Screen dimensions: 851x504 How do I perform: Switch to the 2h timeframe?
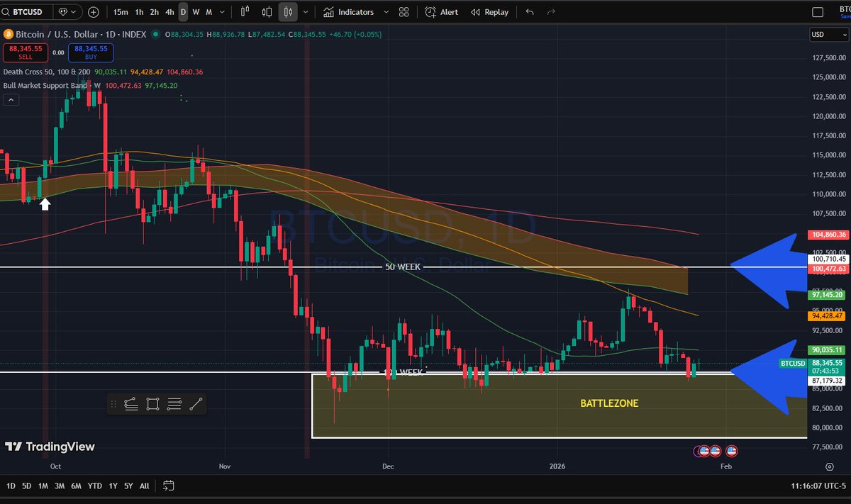pos(154,12)
